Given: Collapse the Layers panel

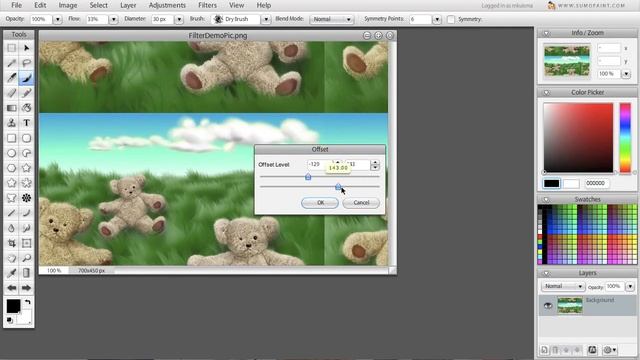Looking at the screenshot, I should pyautogui.click(x=546, y=273).
